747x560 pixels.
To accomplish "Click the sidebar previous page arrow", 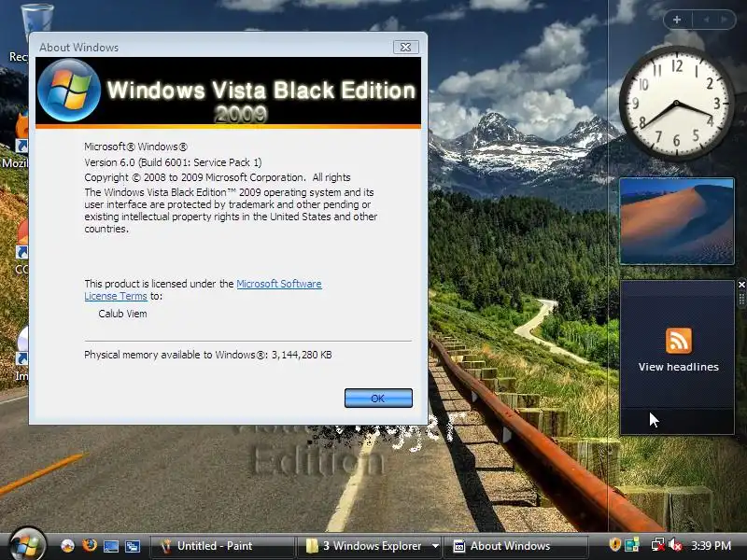I will pos(707,20).
